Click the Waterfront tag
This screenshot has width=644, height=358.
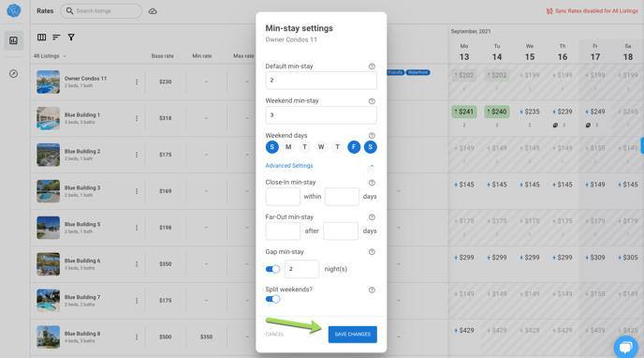click(418, 73)
